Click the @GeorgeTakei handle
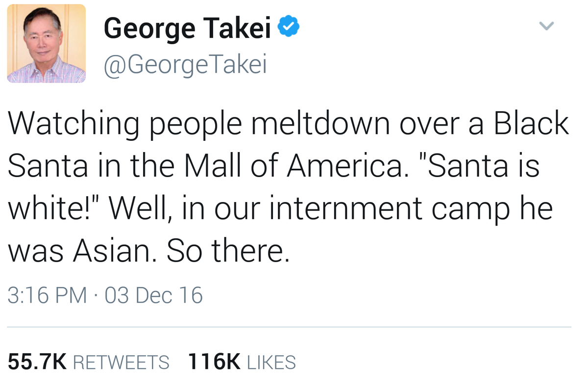This screenshot has height=387, width=588. pos(185,64)
